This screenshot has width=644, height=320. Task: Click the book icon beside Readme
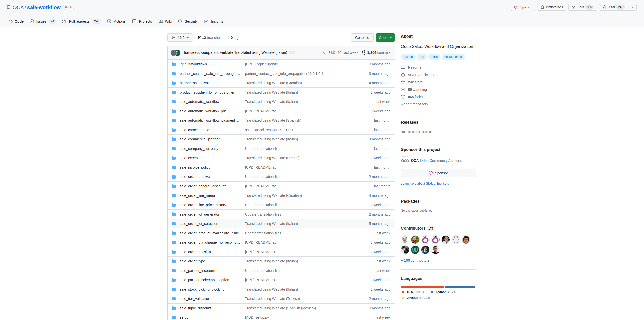pos(403,67)
